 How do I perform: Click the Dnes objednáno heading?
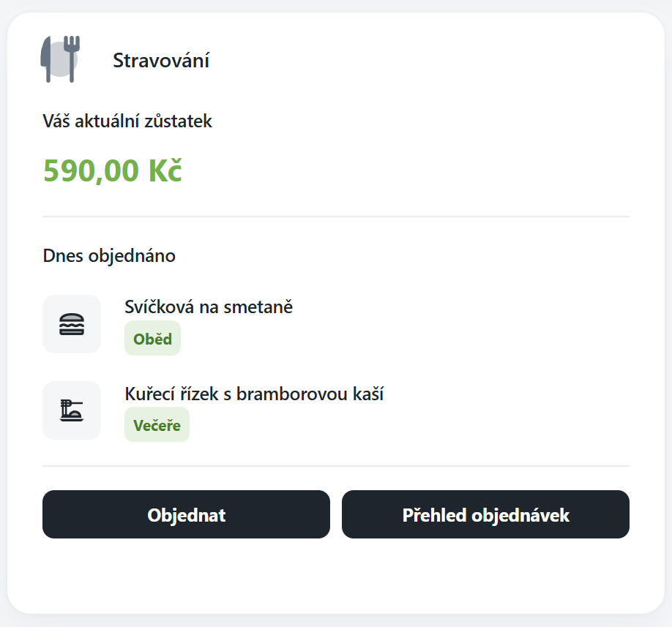point(109,256)
